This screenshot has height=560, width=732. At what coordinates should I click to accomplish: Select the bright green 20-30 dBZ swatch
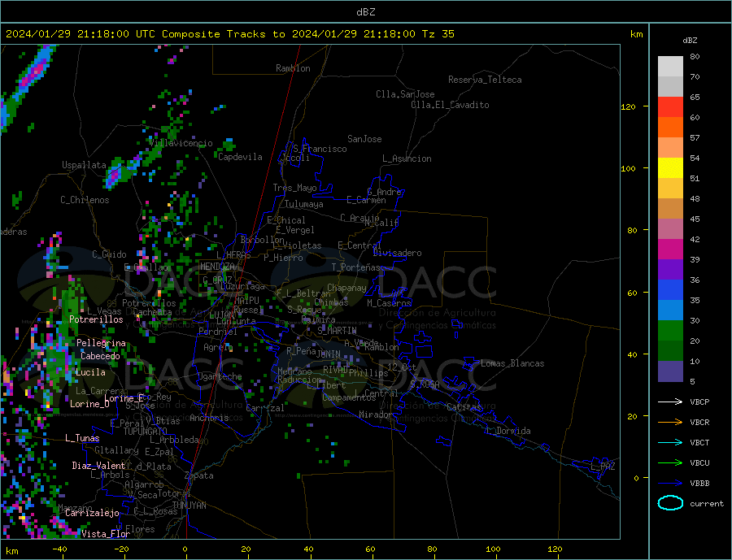[670, 331]
